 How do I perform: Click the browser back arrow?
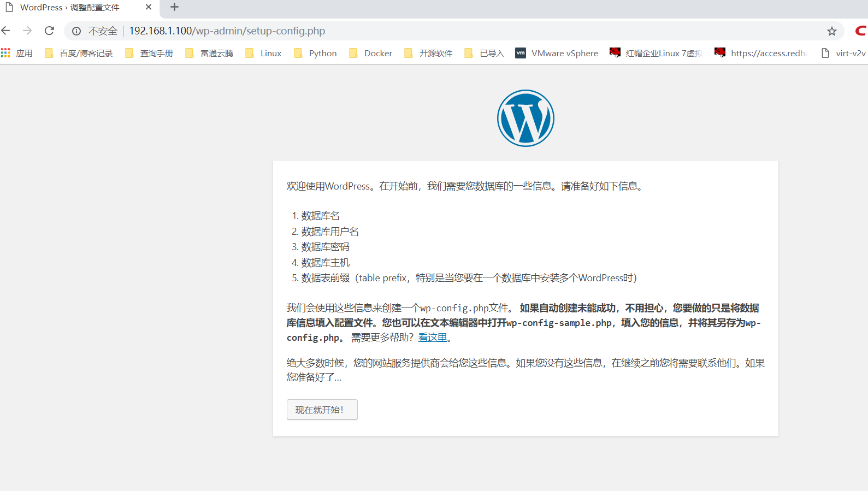(6, 31)
